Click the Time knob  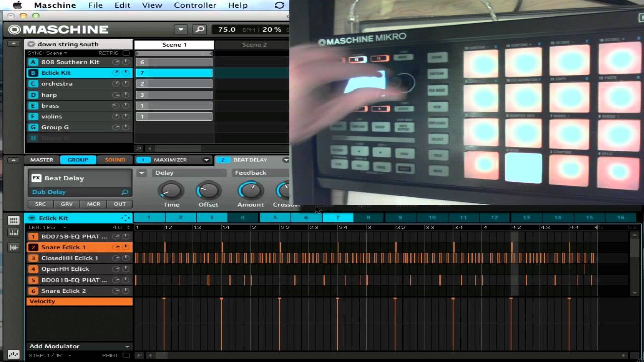(171, 190)
